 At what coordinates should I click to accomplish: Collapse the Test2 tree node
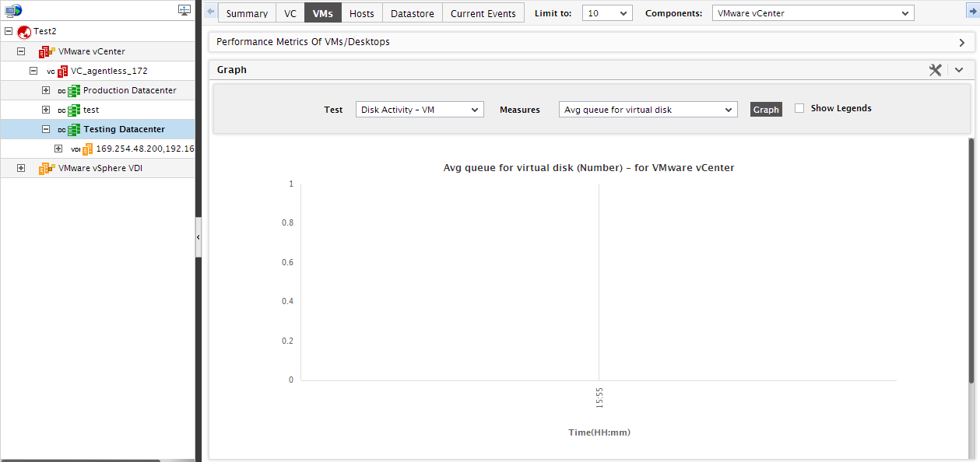click(9, 32)
